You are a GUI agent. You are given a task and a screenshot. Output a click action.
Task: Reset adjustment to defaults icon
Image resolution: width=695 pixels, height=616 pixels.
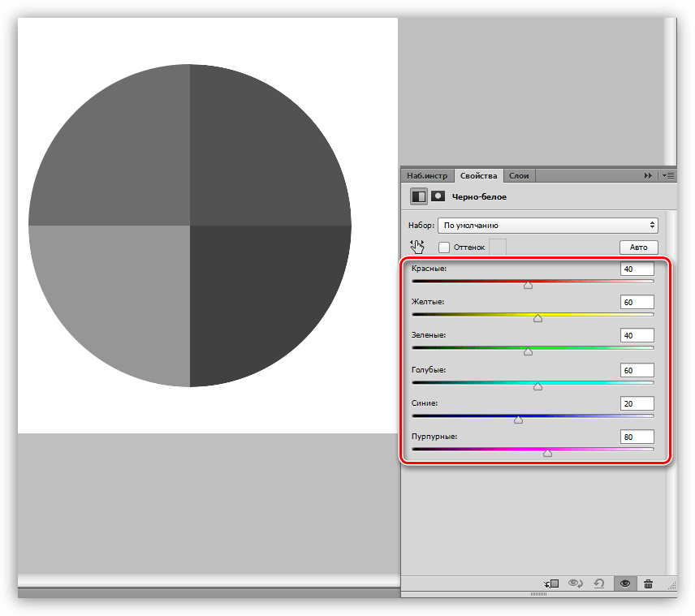[x=599, y=584]
